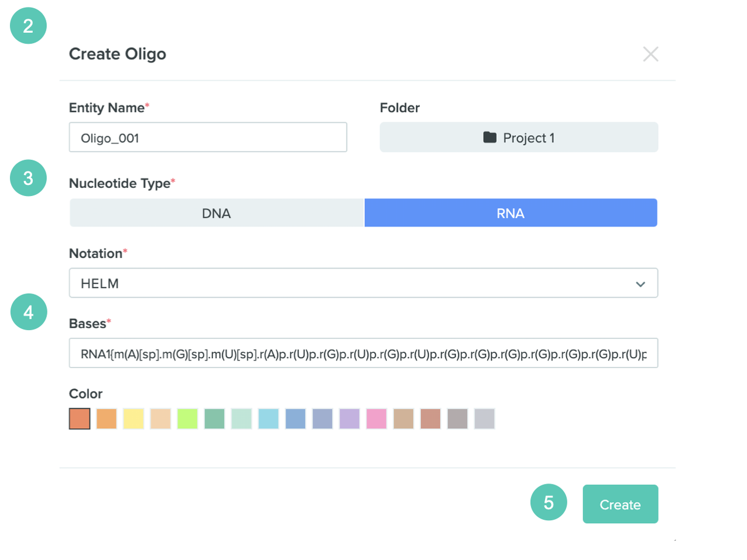This screenshot has height=560, width=747.
Task: Pick the teal green color swatch
Action: point(214,419)
